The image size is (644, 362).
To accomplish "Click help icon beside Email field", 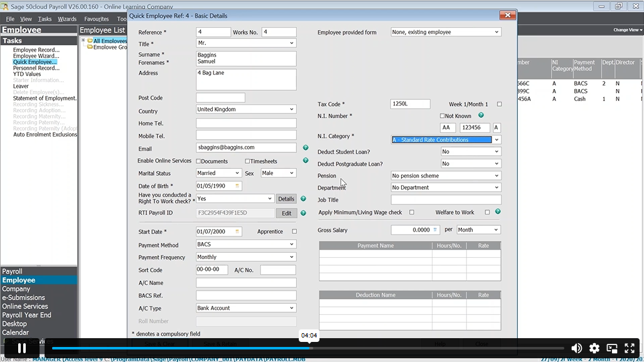I will 306,148.
